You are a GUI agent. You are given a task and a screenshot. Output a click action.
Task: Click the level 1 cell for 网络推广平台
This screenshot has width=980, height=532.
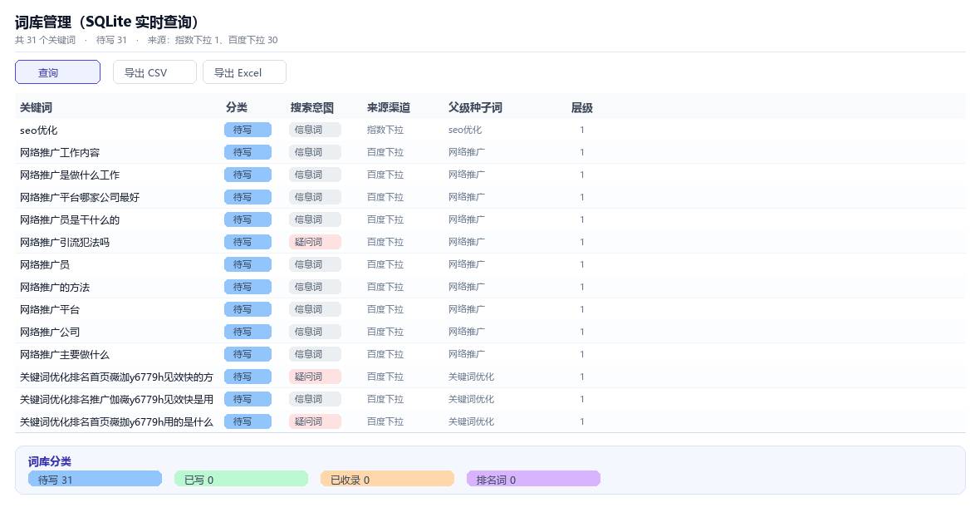(582, 309)
